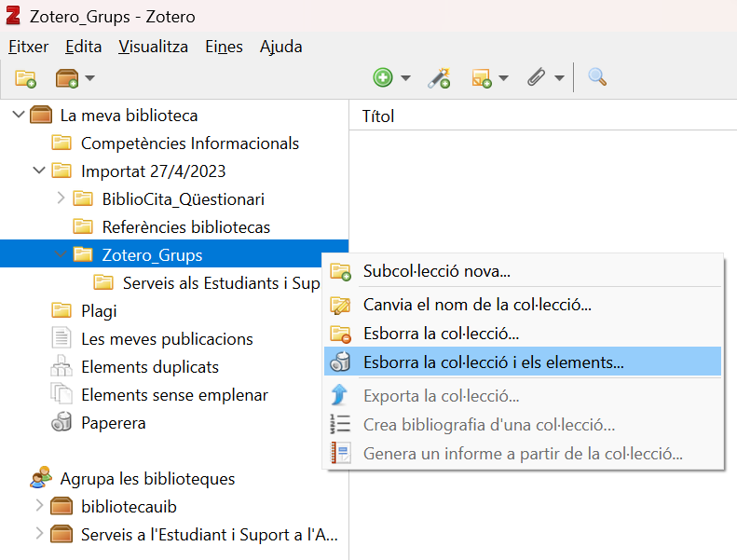Click the green New Item plus icon

pos(383,77)
